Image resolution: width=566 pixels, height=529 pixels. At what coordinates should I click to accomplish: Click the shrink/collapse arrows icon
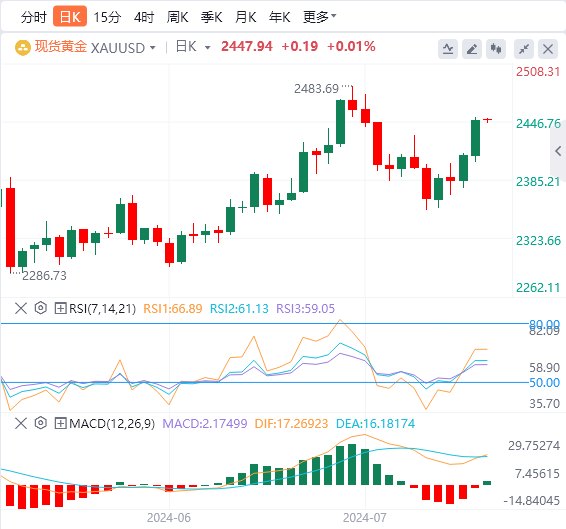point(524,49)
